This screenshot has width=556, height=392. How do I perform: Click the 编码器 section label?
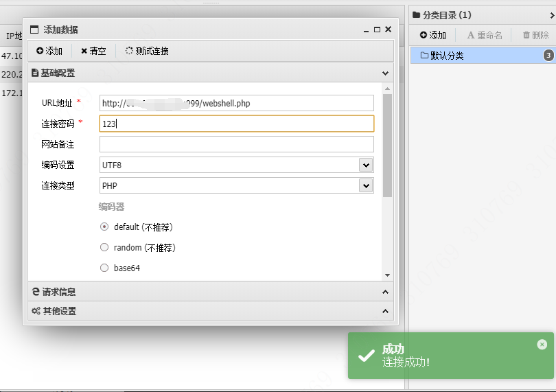111,207
